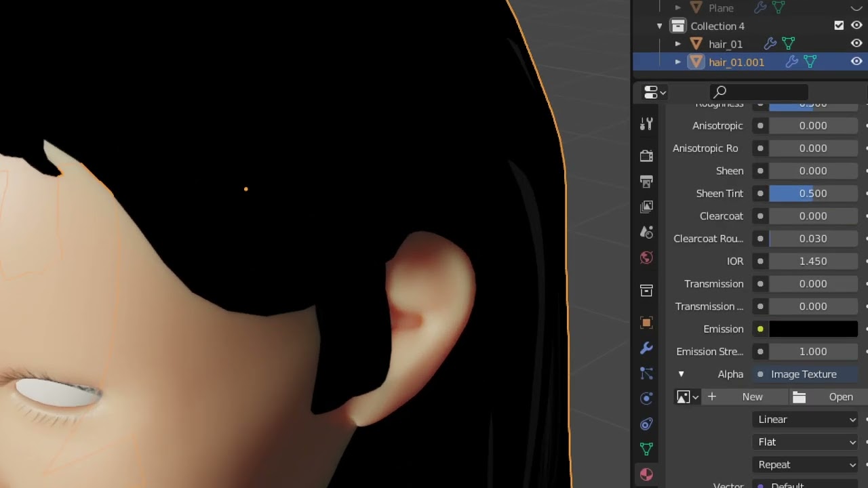Collapse the Collection 4 tree node
Image resolution: width=868 pixels, height=488 pixels.
point(659,26)
